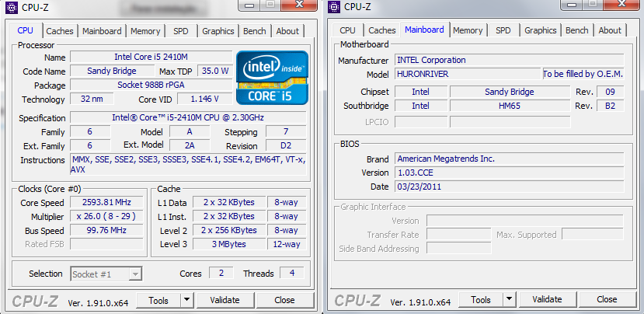Click the Name field Intel Core i5 2410M
The image size is (644, 314).
point(151,57)
